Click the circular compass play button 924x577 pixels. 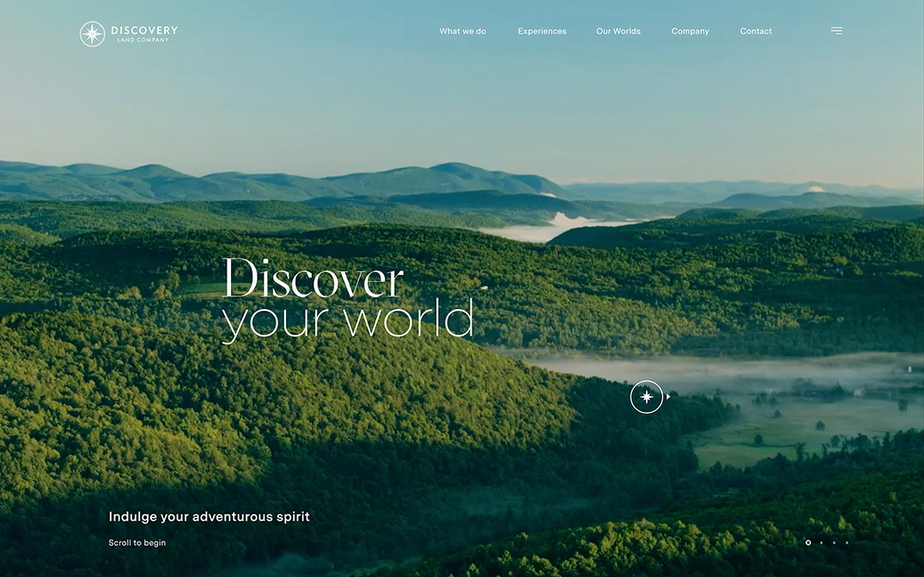647,397
